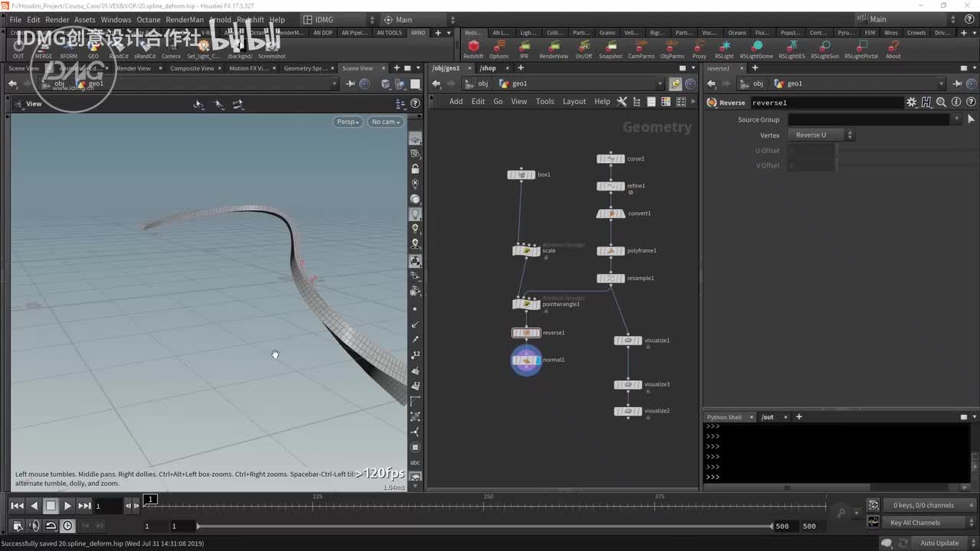Screen dimensions: 980x551
Task: Click the timeline frame slider handle
Action: [151, 500]
